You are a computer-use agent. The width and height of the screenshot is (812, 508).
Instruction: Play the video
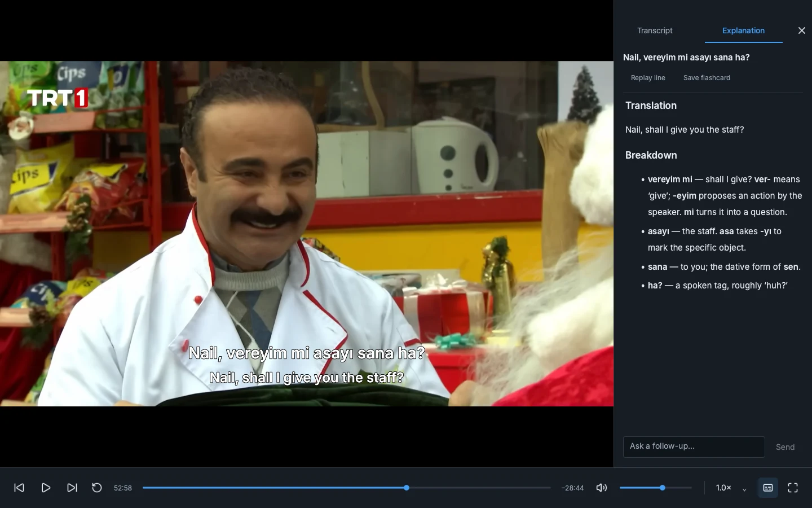[46, 488]
